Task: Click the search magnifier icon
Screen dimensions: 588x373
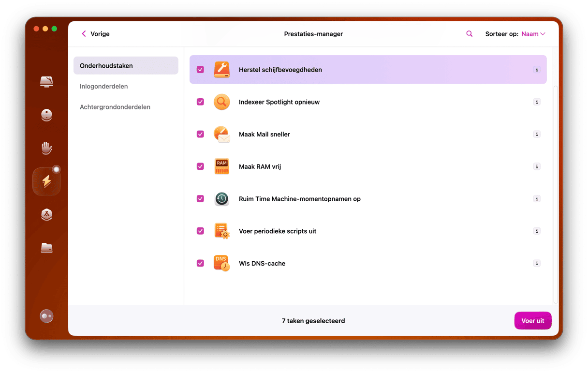Action: (x=469, y=34)
